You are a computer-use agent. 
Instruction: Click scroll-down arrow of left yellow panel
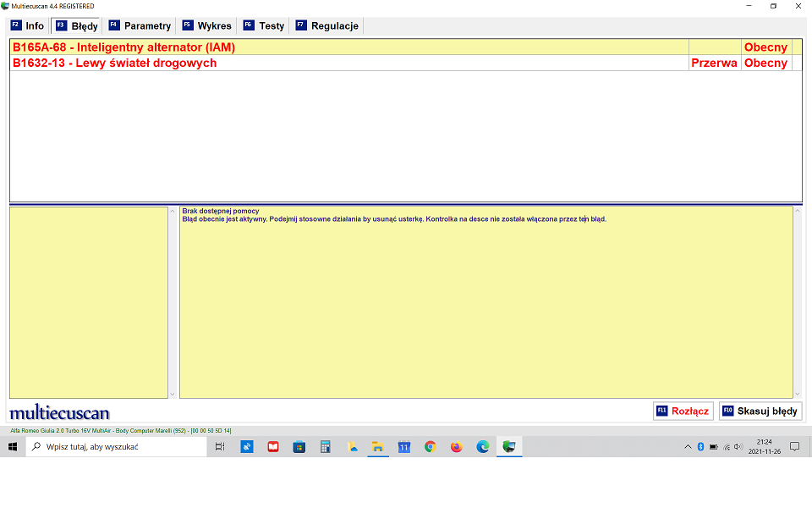pos(173,395)
